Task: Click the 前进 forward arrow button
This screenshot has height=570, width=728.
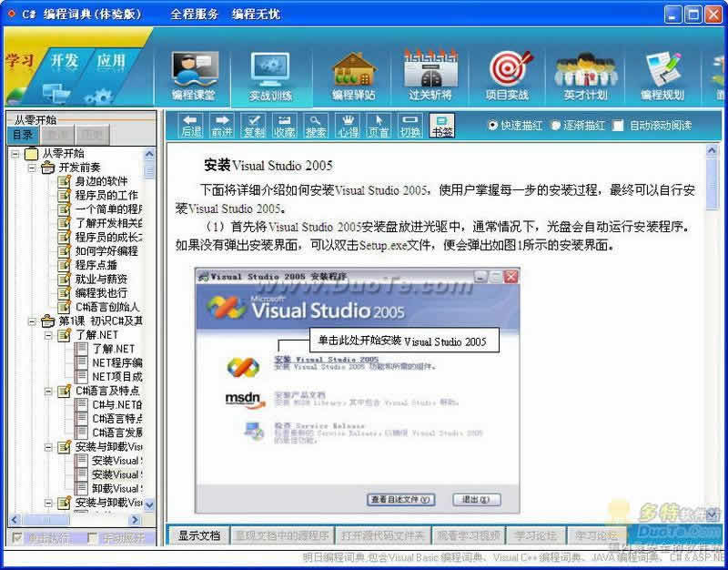Action: tap(222, 126)
